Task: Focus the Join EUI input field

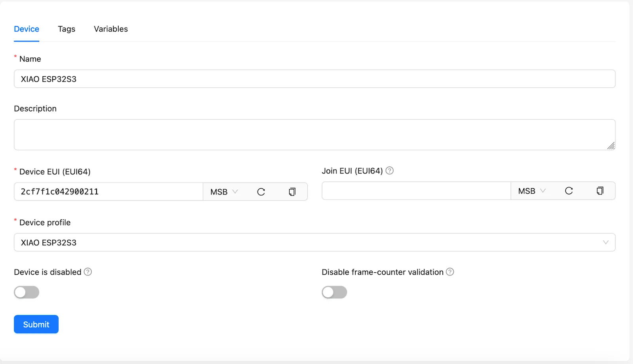Action: [x=416, y=191]
